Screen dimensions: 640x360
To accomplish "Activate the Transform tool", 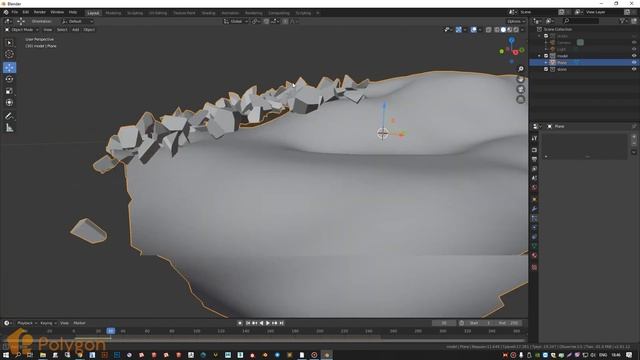I will pos(9,102).
